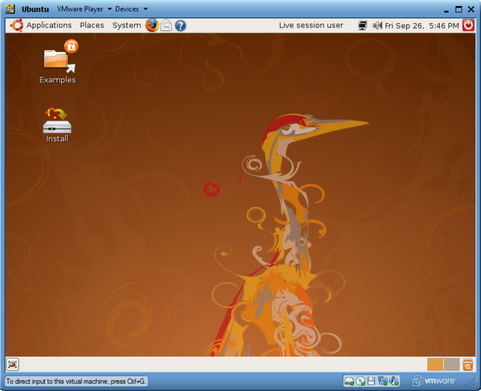This screenshot has width=481, height=391.
Task: Open the Help icon in panel
Action: click(180, 26)
